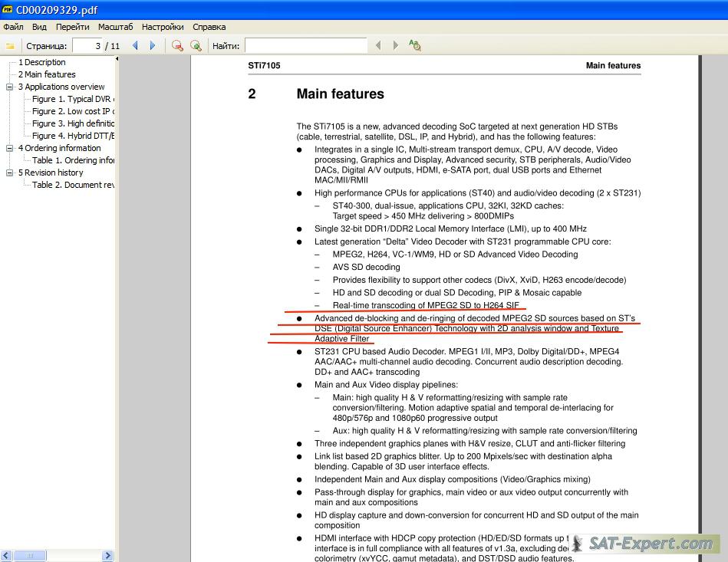Image resolution: width=728 pixels, height=562 pixels.
Task: Open the Масштаб menu
Action: 115,27
